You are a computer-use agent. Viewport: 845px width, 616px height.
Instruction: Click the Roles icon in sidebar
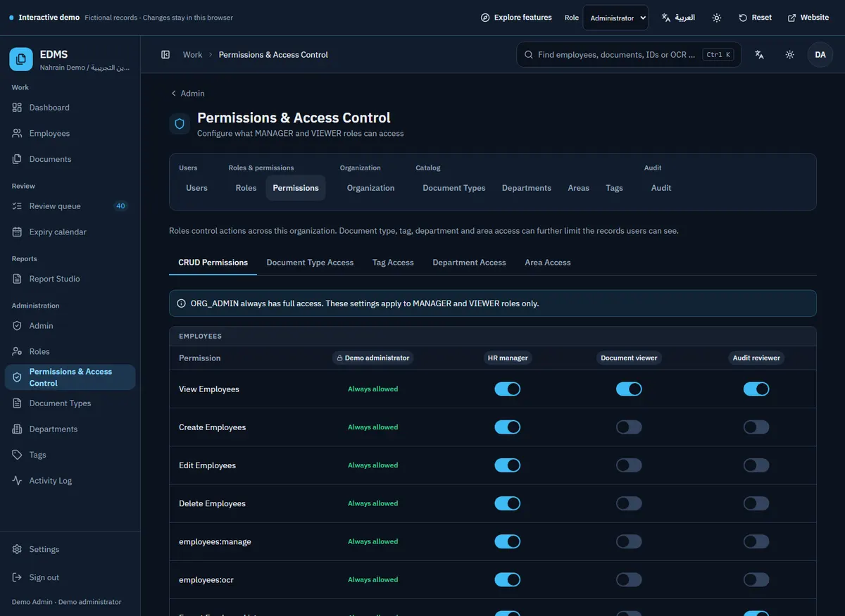(x=17, y=352)
